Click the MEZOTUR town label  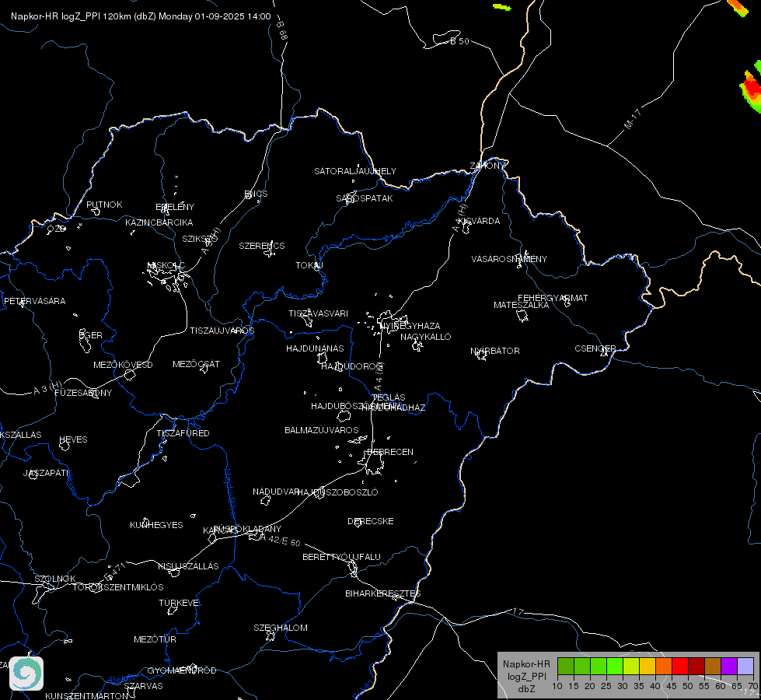[155, 639]
